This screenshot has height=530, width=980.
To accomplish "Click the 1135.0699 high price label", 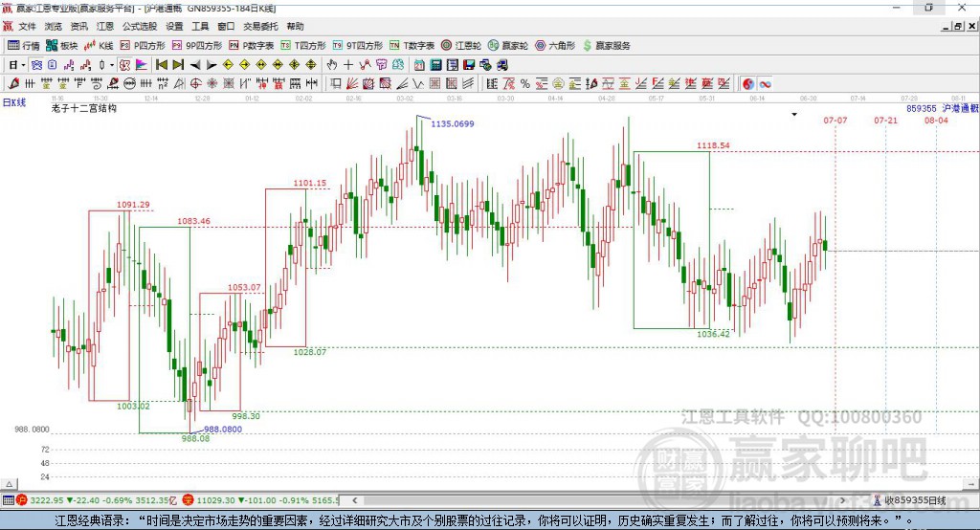I will click(453, 123).
